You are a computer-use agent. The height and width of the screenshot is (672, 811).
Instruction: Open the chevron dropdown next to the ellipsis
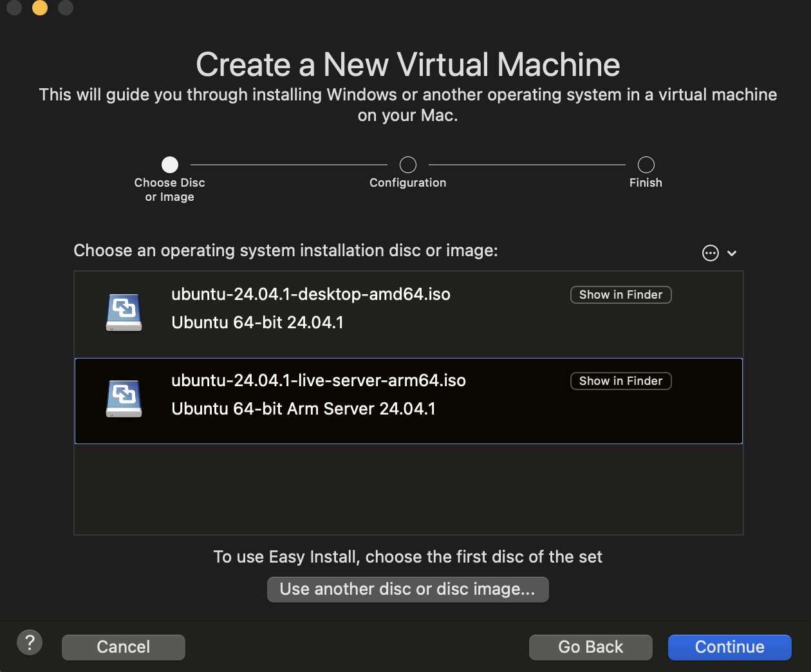[732, 253]
